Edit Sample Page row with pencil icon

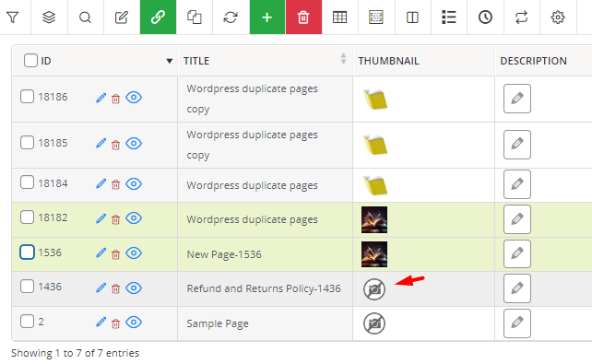click(x=101, y=323)
